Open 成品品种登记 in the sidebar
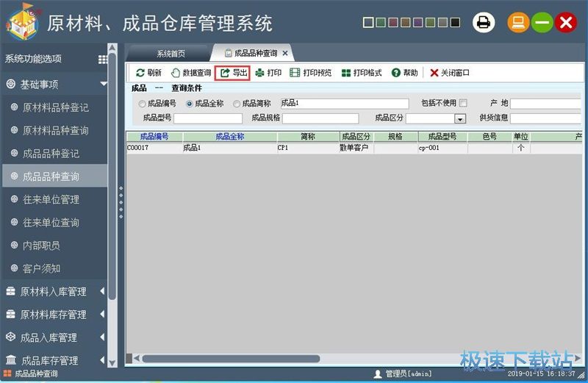588x383 pixels. click(55, 154)
